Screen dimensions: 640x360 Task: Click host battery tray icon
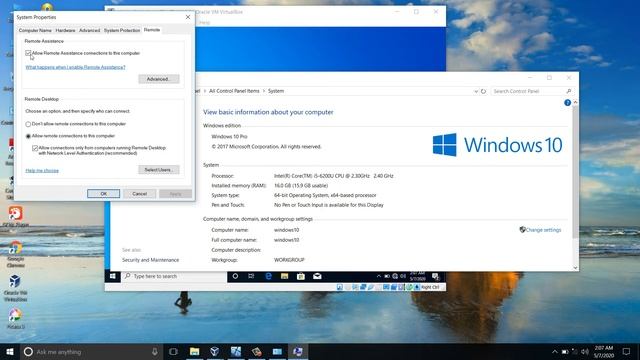pyautogui.click(x=565, y=352)
